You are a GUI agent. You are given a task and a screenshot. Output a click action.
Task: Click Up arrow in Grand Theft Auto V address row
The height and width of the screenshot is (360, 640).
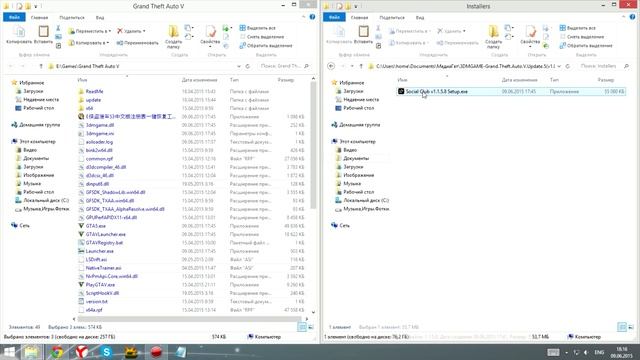coord(41,66)
